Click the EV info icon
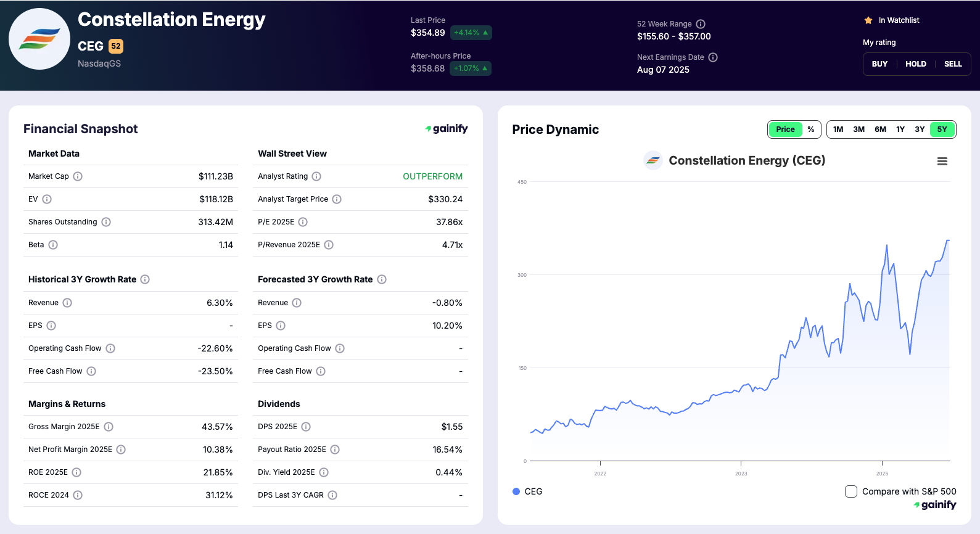 47,199
